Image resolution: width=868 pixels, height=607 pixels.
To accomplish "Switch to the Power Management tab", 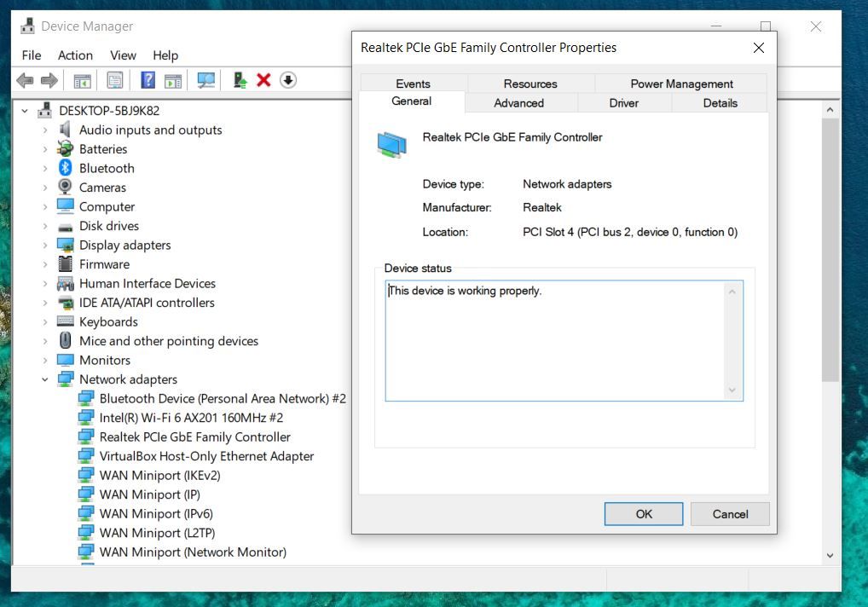I will [681, 84].
